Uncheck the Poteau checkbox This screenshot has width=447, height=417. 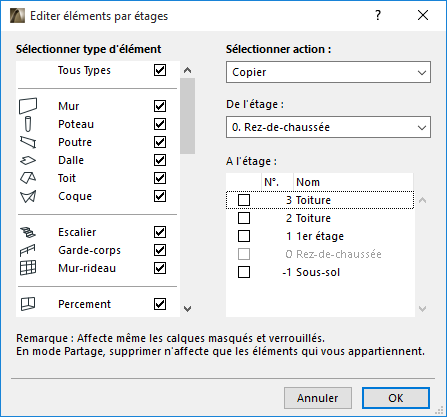point(160,124)
